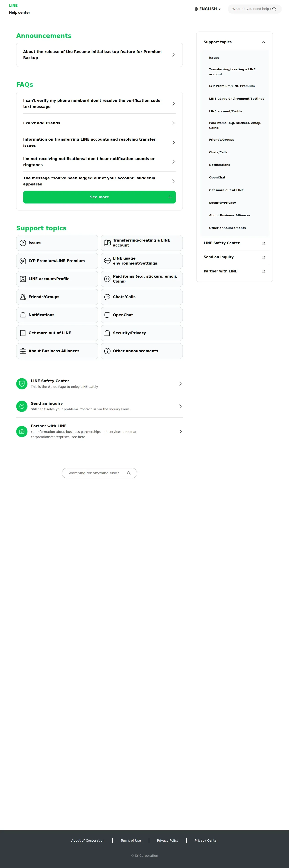Open the Friends/Groups support topic card
The width and height of the screenshot is (289, 868).
click(x=57, y=297)
